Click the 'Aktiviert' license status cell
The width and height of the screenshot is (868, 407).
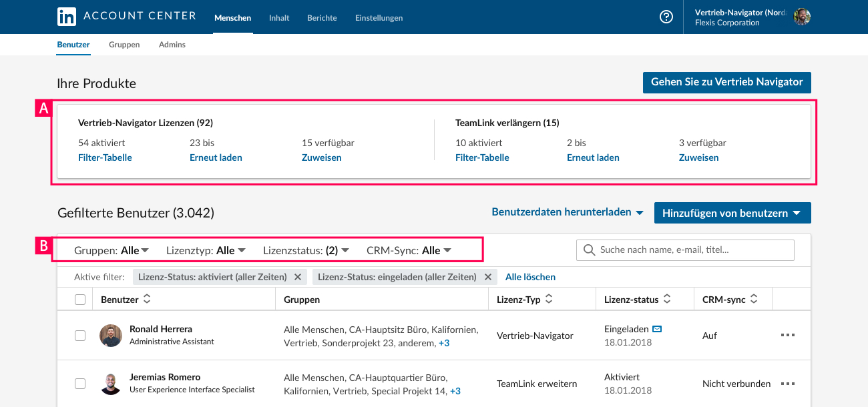(x=622, y=377)
